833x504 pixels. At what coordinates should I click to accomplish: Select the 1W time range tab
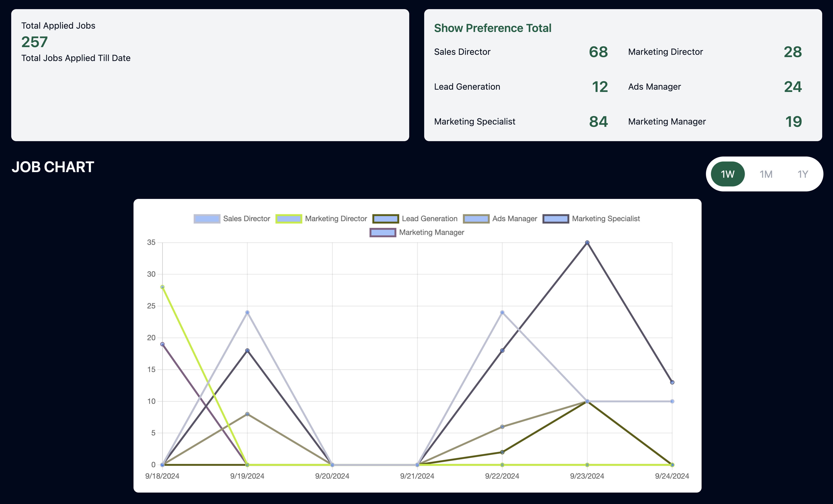[727, 174]
